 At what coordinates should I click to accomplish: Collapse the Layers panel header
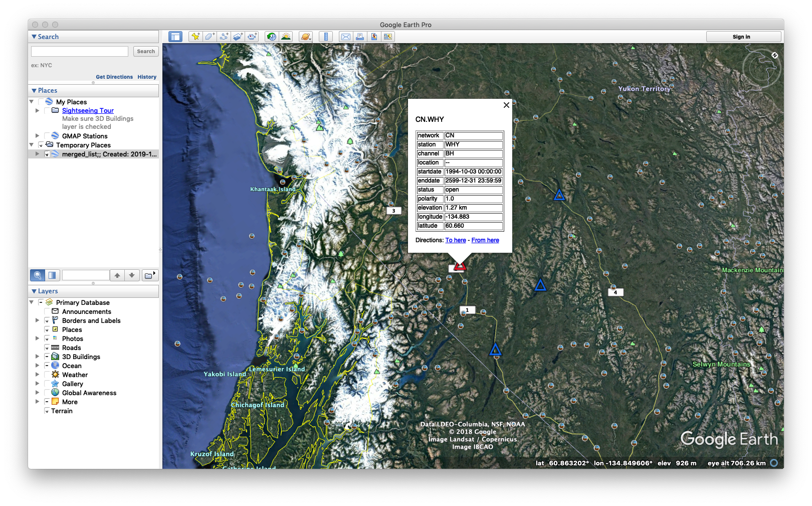(34, 291)
